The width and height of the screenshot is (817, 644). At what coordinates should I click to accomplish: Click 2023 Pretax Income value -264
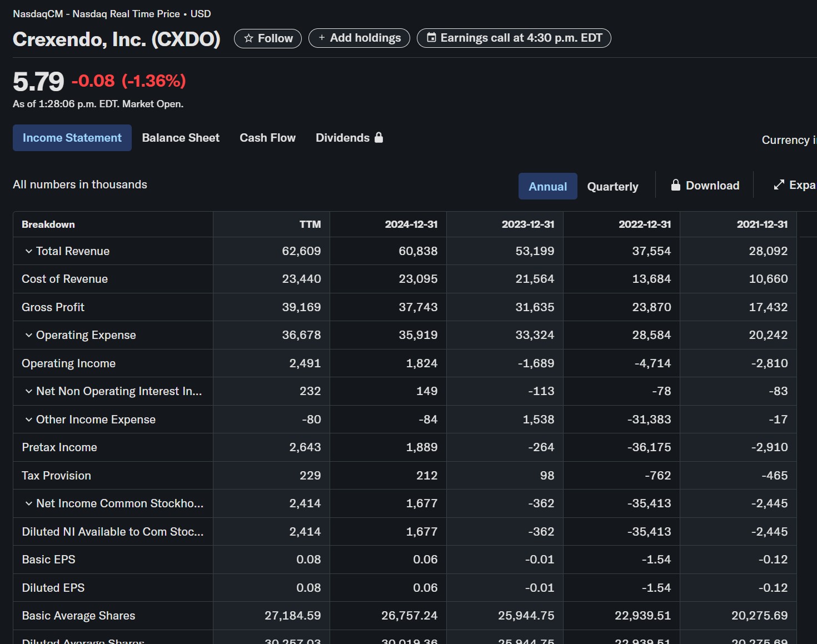541,447
